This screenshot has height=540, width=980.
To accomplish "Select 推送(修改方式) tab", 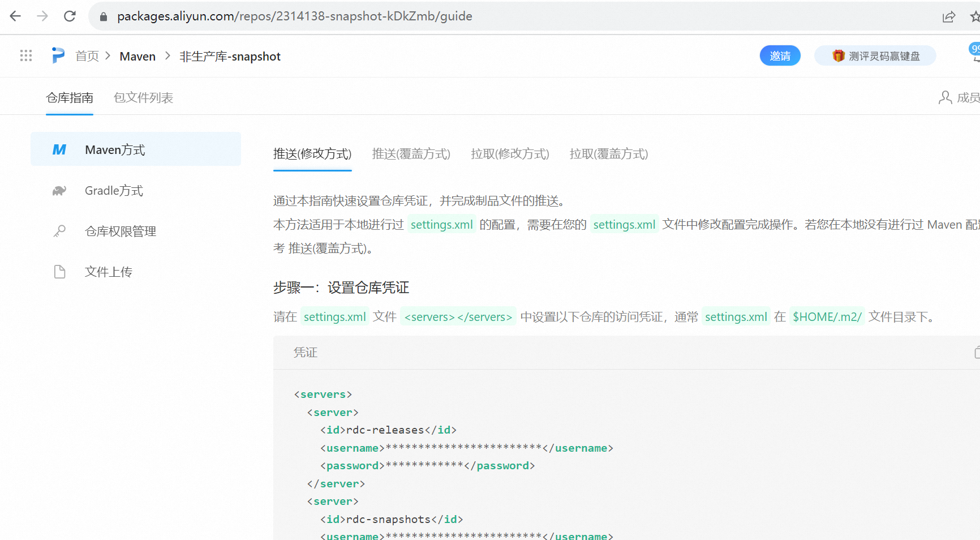I will (312, 154).
